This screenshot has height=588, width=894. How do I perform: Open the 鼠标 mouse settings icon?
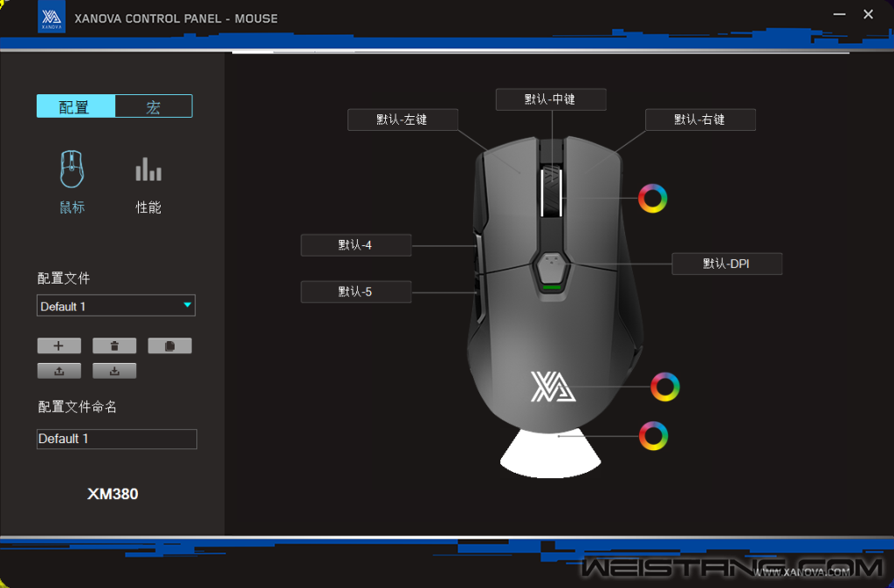(x=72, y=169)
